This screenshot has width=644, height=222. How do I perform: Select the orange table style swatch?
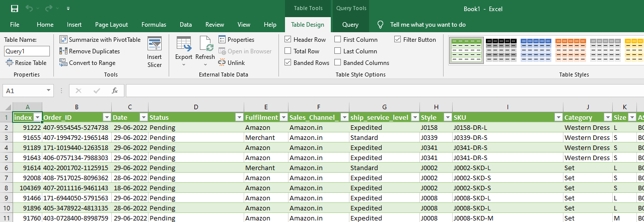click(569, 50)
